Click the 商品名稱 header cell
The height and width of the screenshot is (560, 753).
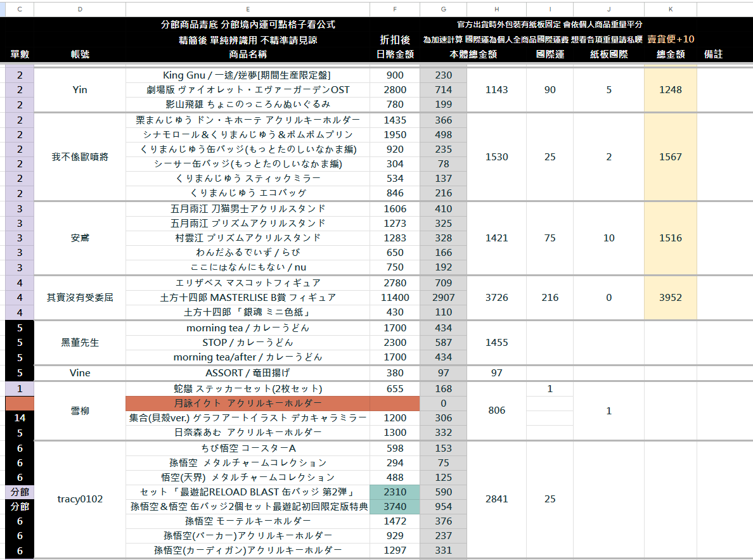(x=248, y=54)
